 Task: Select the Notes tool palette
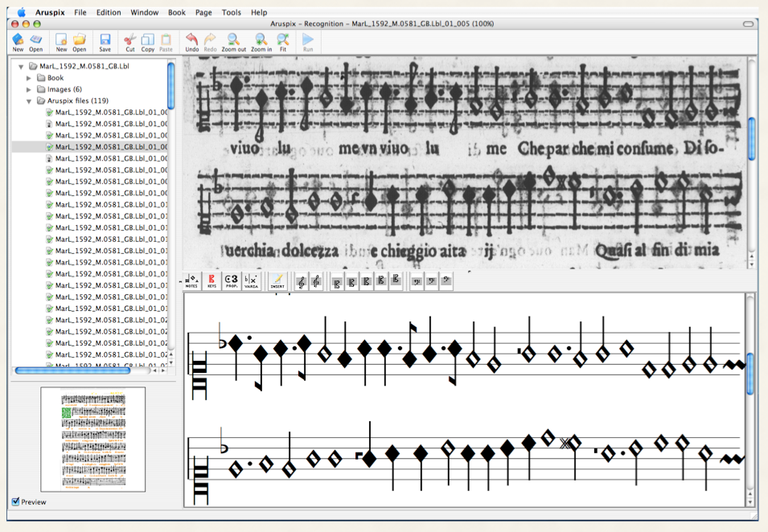[x=191, y=281]
